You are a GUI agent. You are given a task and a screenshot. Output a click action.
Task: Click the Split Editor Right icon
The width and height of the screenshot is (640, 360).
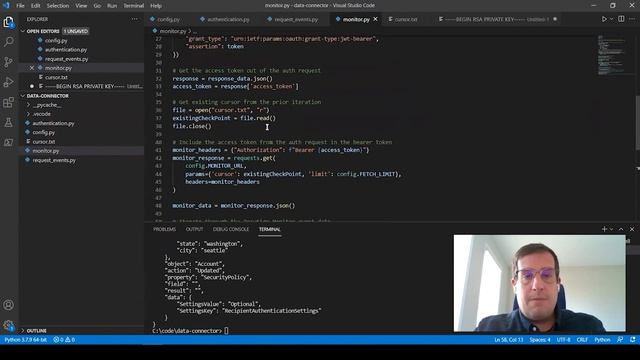pyautogui.click(x=621, y=19)
